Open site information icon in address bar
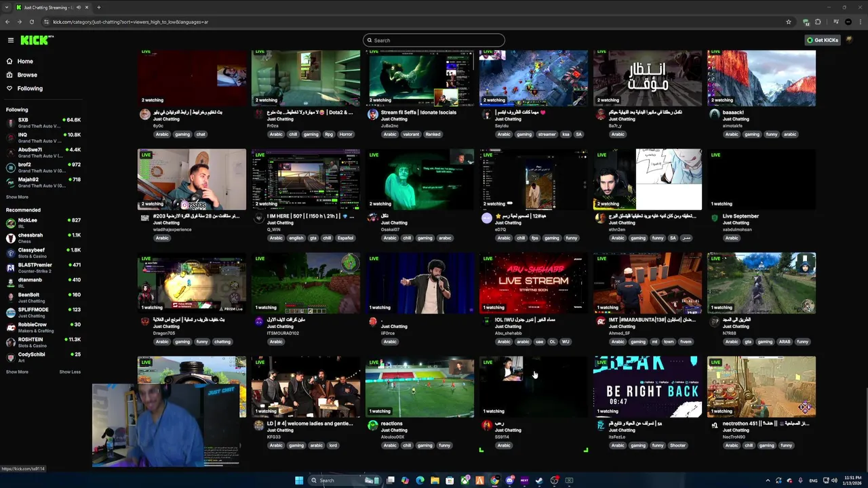 pos(46,22)
